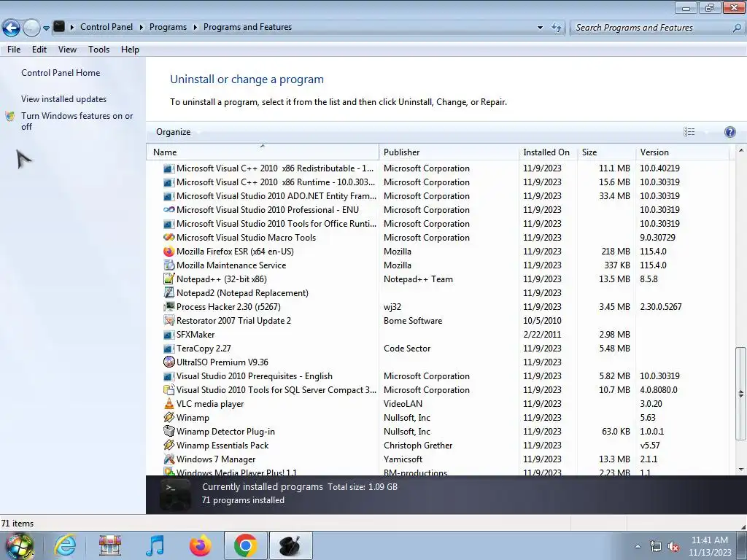The image size is (747, 560).
Task: Click the TeraCopy 2.27 icon
Action: pos(169,348)
